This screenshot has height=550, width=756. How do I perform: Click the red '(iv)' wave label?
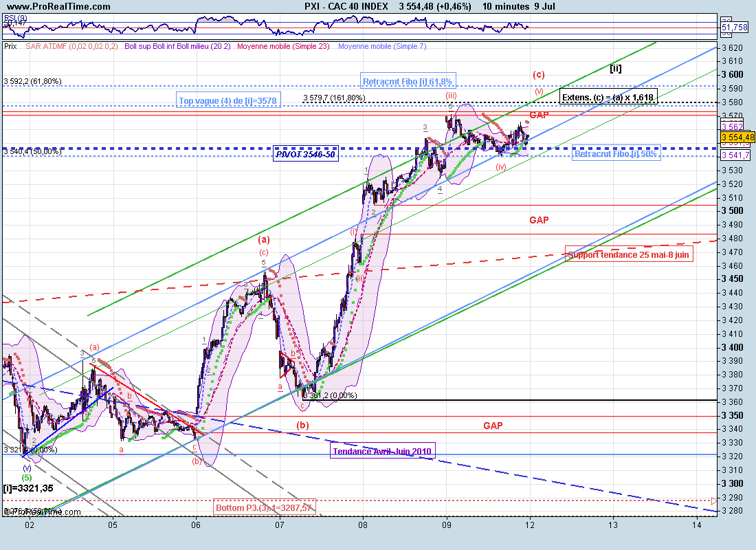pos(501,167)
